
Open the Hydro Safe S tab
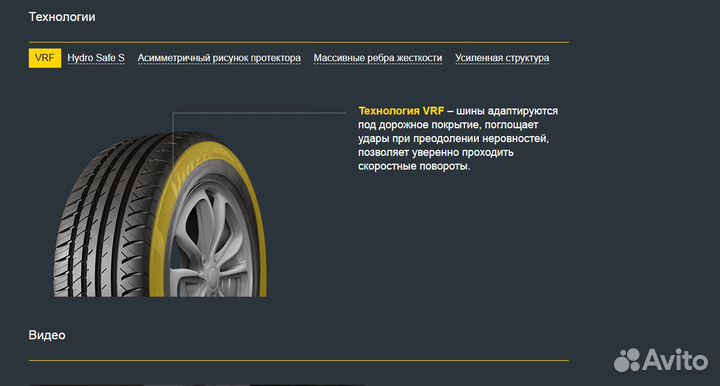point(96,58)
